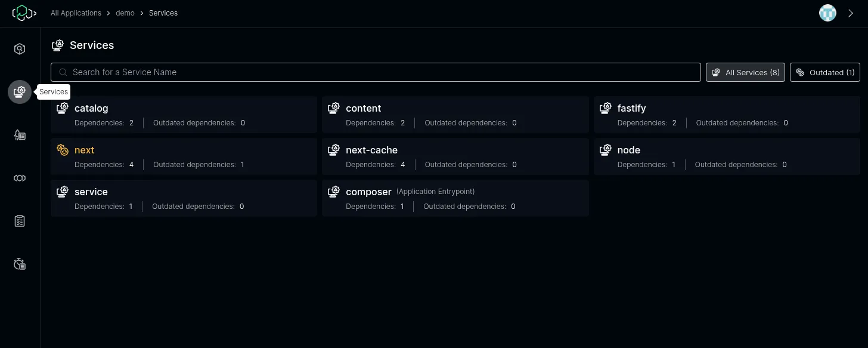
Task: Click the orange outdated icon beside next
Action: point(63,150)
